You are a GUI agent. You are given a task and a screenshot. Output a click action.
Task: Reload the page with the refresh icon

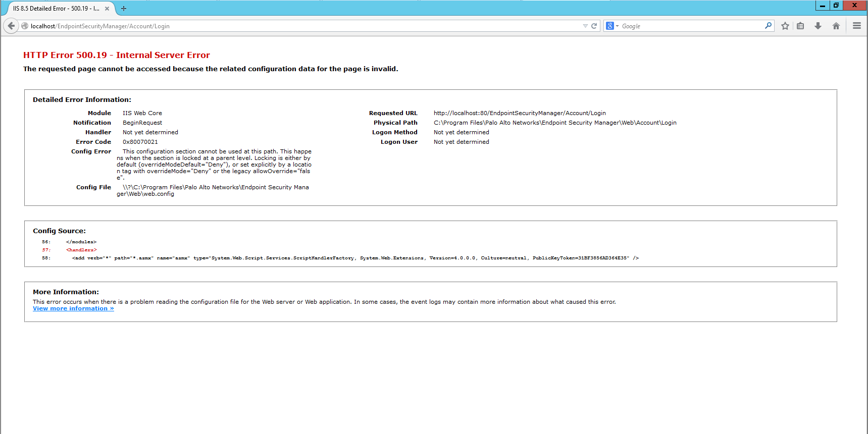coord(594,26)
